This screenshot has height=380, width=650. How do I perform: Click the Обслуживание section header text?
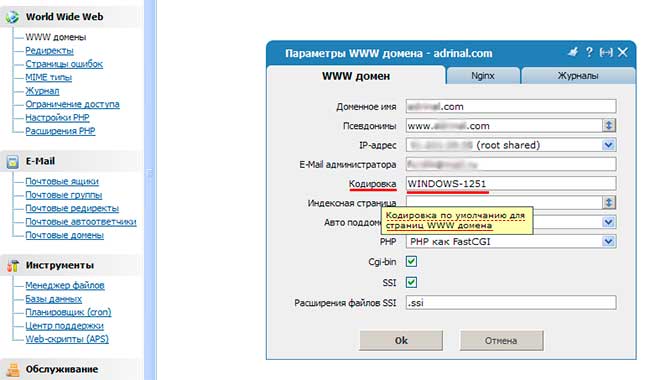62,369
